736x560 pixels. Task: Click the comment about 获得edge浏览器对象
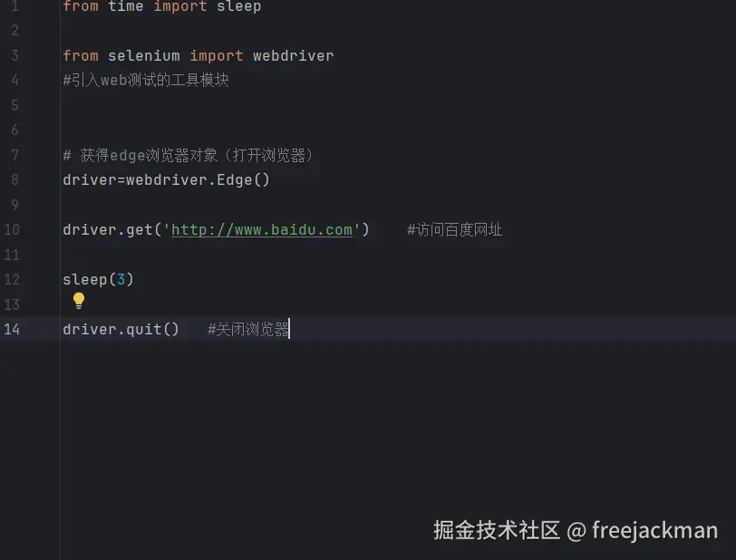[x=188, y=155]
